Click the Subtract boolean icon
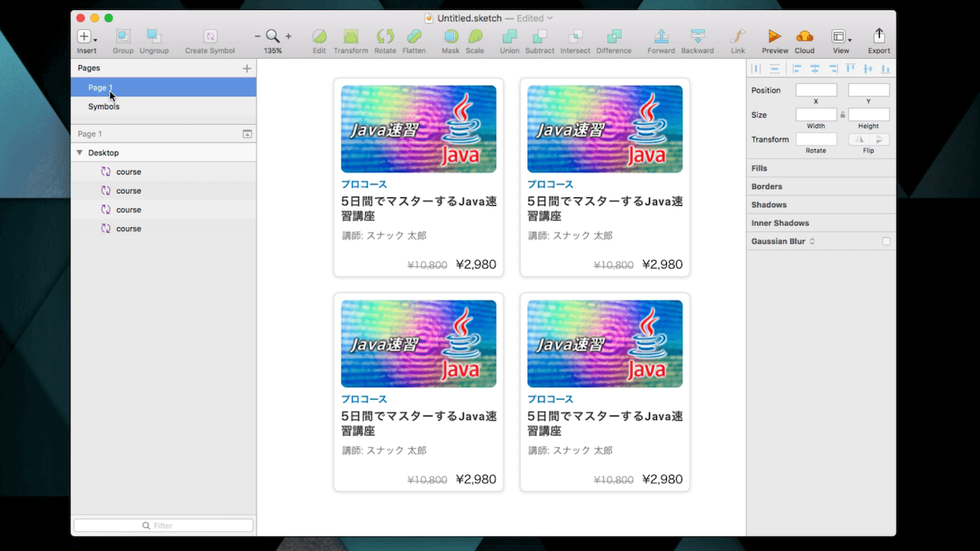980x551 pixels. [x=540, y=37]
